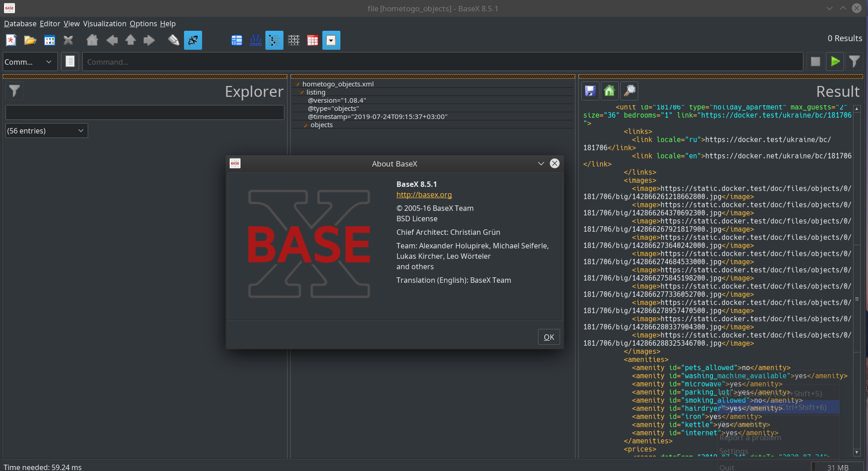This screenshot has height=471, width=868.
Task: Focus the Explorer search text field
Action: tap(145, 112)
